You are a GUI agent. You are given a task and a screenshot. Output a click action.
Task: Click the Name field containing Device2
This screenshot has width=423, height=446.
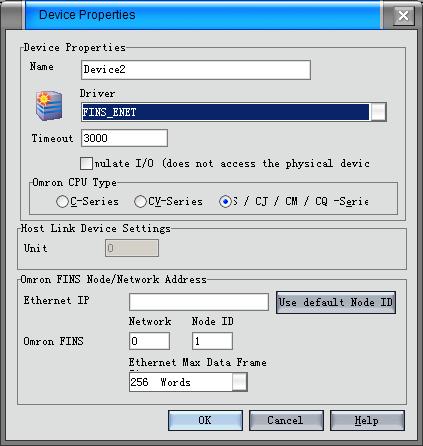(x=196, y=70)
